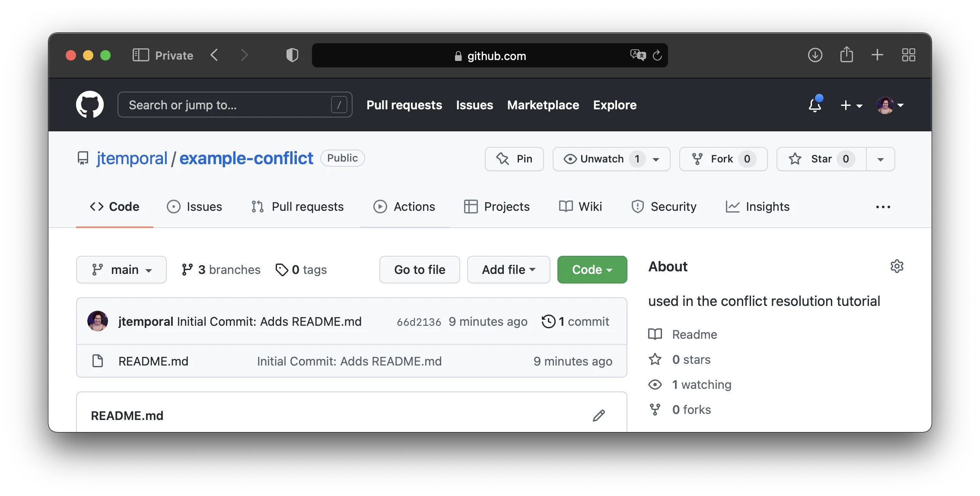Viewport: 980px width, 496px height.
Task: Open the green Code dropdown
Action: 592,270
